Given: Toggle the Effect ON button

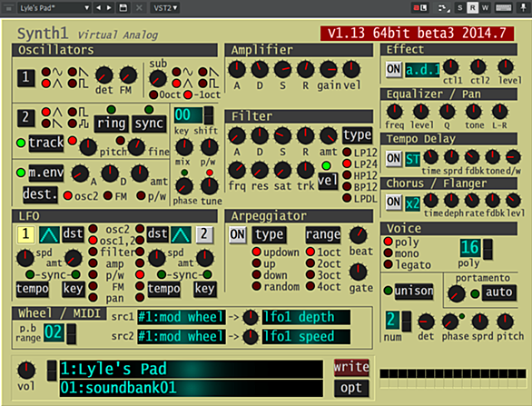Looking at the screenshot, I should point(394,69).
